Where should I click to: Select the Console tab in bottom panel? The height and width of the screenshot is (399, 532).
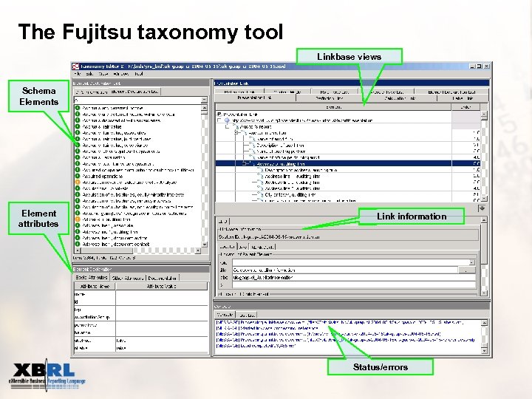(225, 315)
